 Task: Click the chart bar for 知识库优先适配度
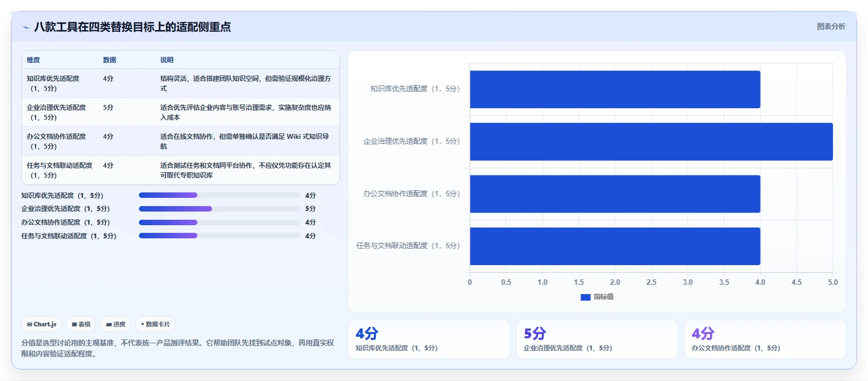615,89
